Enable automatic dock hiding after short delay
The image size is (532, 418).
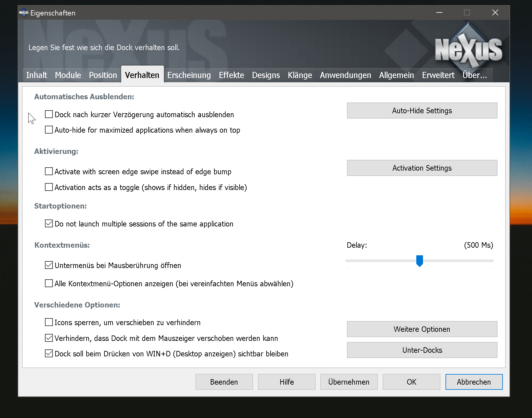(x=49, y=114)
